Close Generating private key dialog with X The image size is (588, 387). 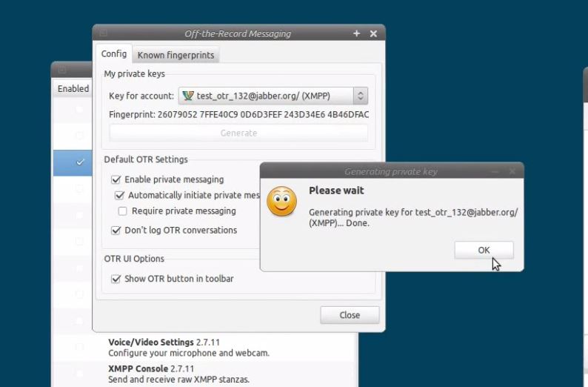click(x=512, y=171)
